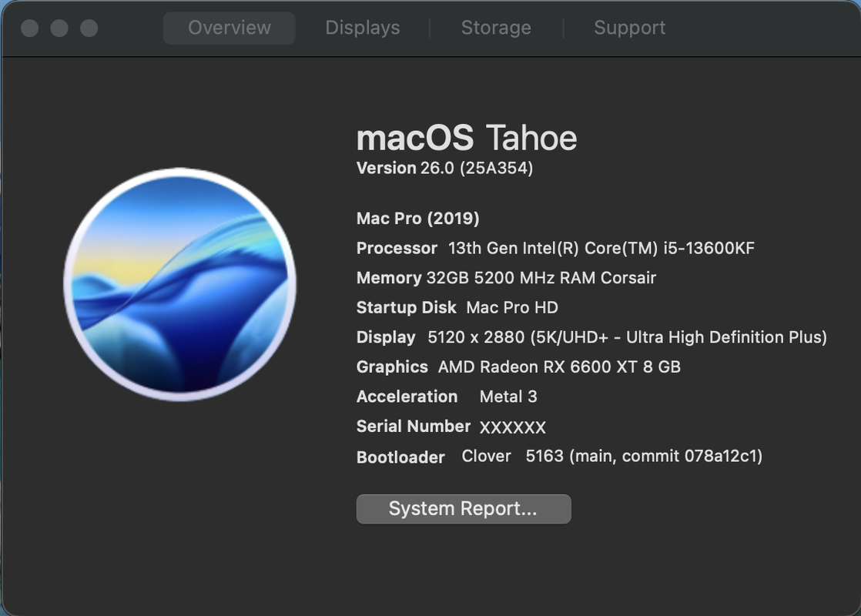Click the red close window button
Image resolution: width=861 pixels, height=616 pixels.
tap(30, 28)
